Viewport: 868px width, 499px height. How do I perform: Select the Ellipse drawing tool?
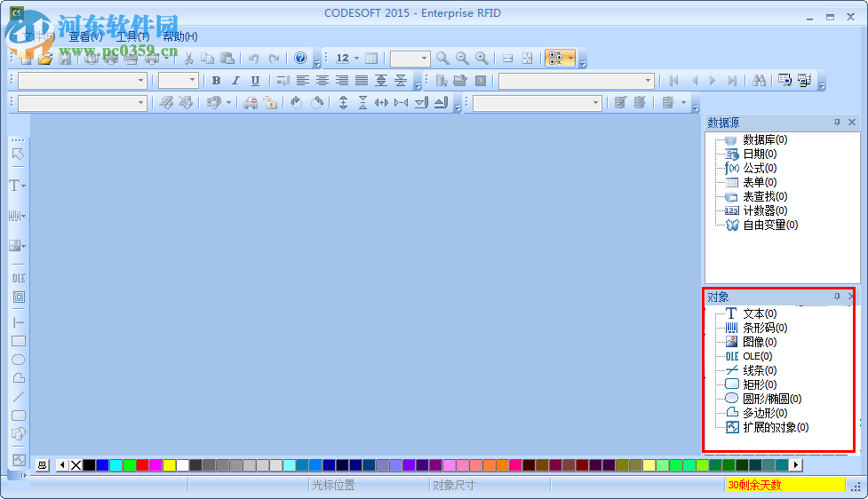coord(19,360)
